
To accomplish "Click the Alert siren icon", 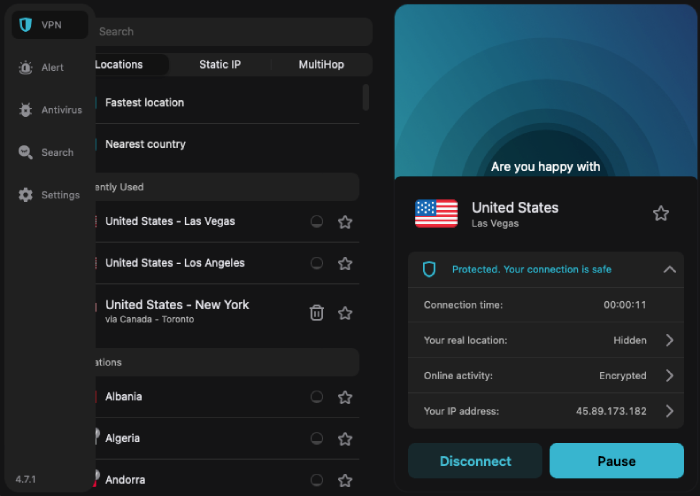I will point(25,67).
